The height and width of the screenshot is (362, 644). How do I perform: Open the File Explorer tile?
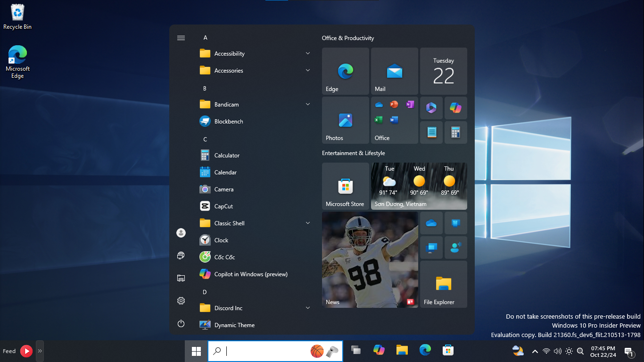tap(444, 284)
